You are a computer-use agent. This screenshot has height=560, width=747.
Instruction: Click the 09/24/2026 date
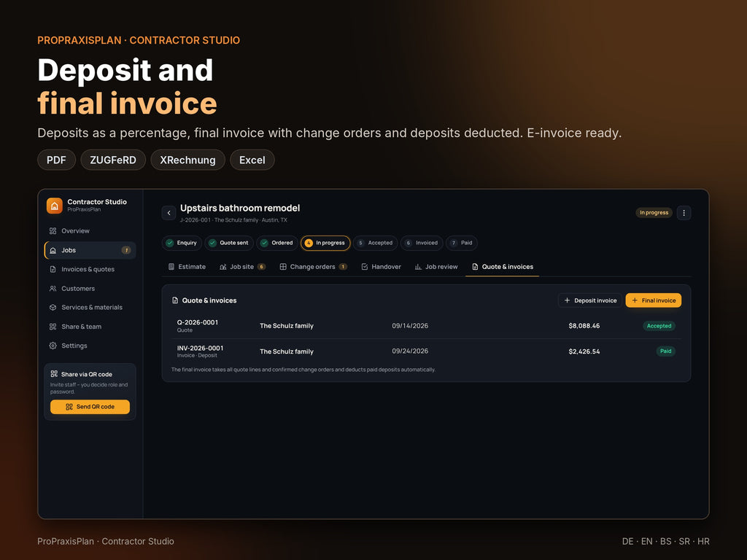(410, 351)
